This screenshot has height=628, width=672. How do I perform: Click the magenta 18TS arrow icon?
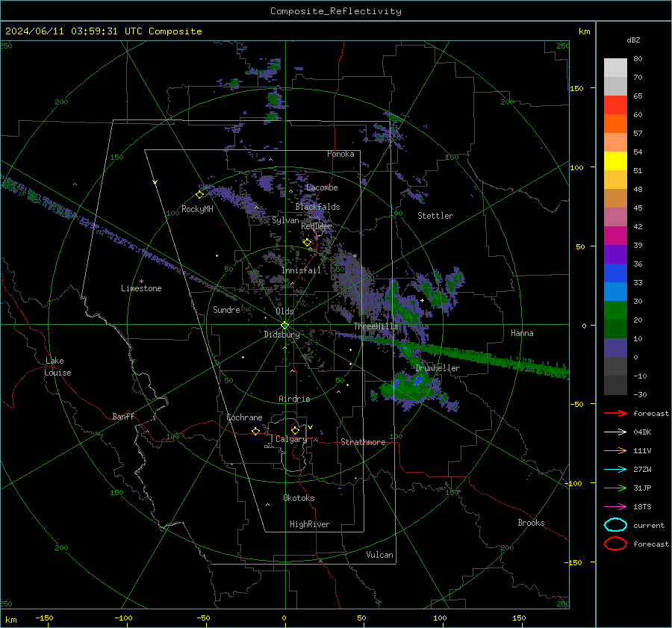615,507
